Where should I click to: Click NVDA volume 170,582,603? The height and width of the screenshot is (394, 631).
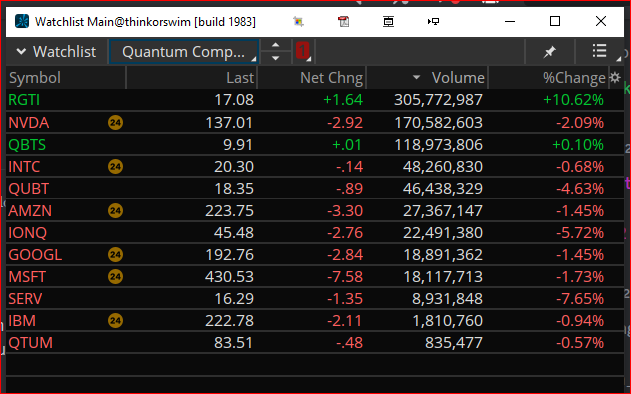coord(438,122)
